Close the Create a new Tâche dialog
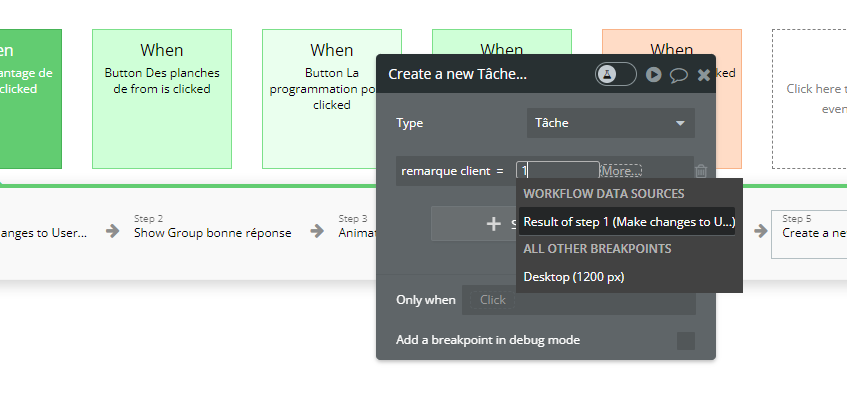 (x=704, y=74)
